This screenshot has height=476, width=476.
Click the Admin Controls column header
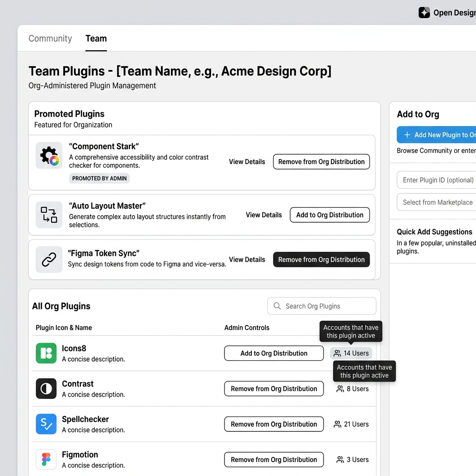click(x=247, y=328)
